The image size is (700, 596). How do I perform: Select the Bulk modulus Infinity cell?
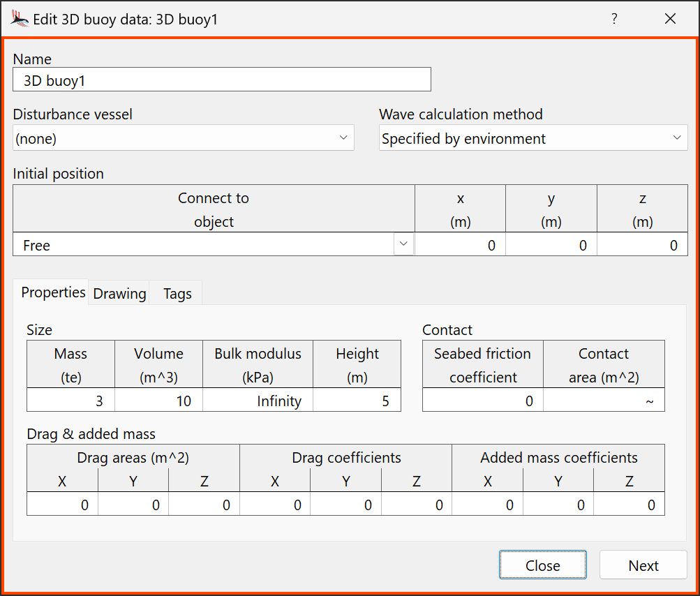tap(258, 401)
